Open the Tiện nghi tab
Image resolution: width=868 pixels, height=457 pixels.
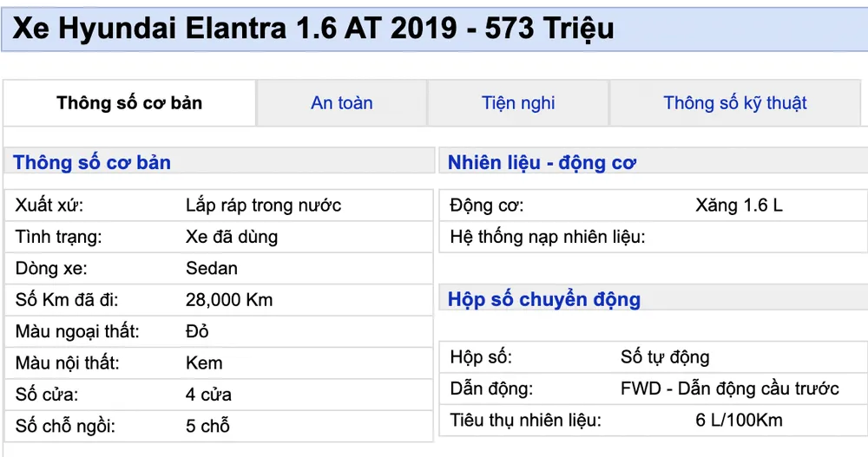tap(518, 103)
